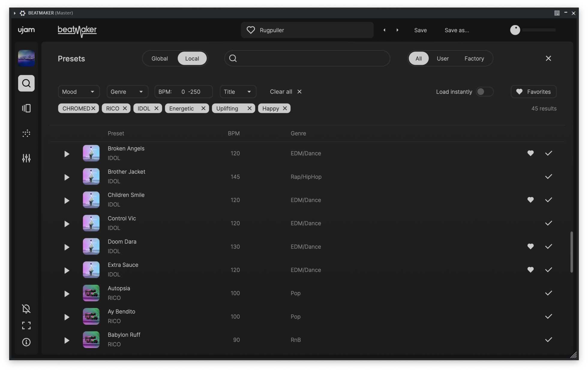
Task: Click the master volume slider knob
Action: pos(515,30)
